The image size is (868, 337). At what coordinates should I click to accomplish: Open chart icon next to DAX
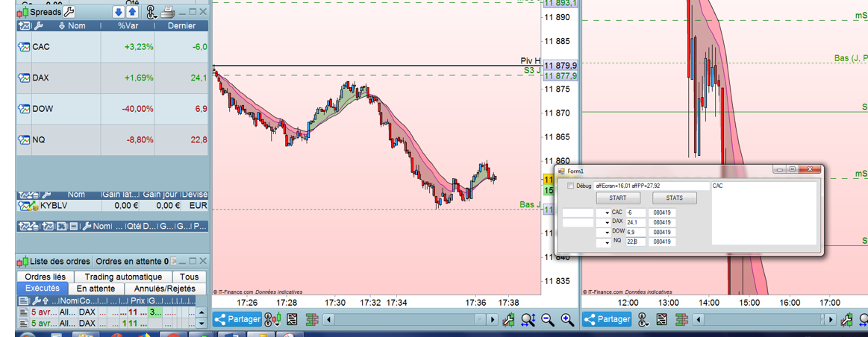coord(25,78)
